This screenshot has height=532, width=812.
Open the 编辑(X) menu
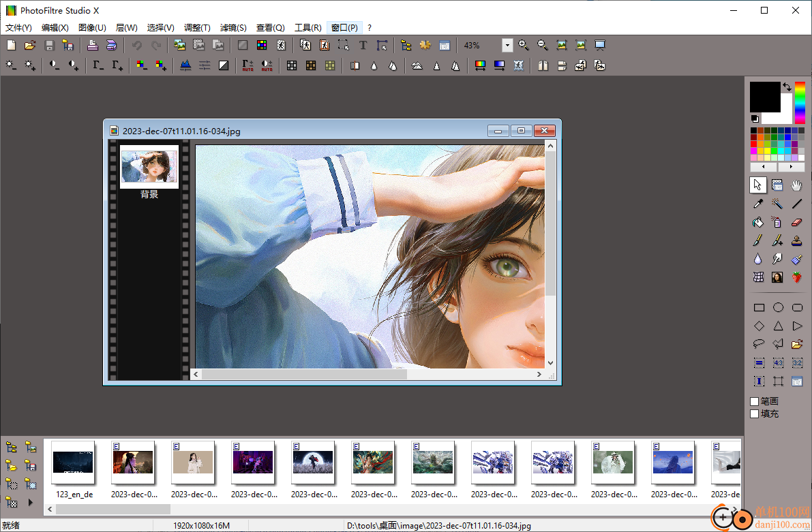point(55,28)
